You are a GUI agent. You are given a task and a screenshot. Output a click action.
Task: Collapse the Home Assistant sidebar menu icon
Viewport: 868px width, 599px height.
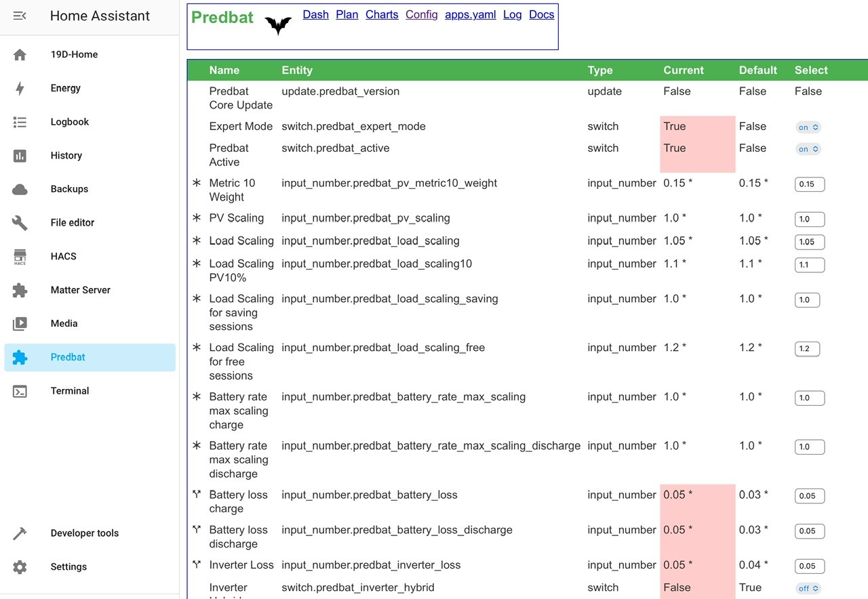tap(20, 16)
